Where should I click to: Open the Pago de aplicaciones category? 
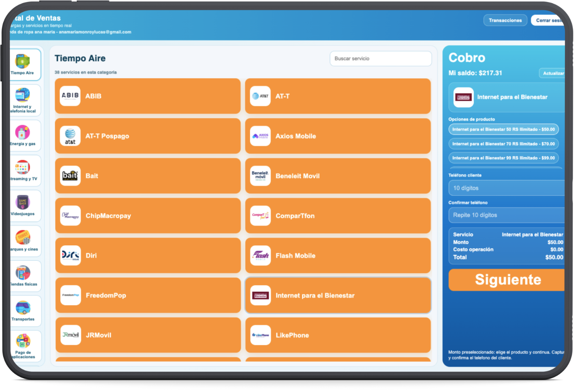tap(25, 346)
